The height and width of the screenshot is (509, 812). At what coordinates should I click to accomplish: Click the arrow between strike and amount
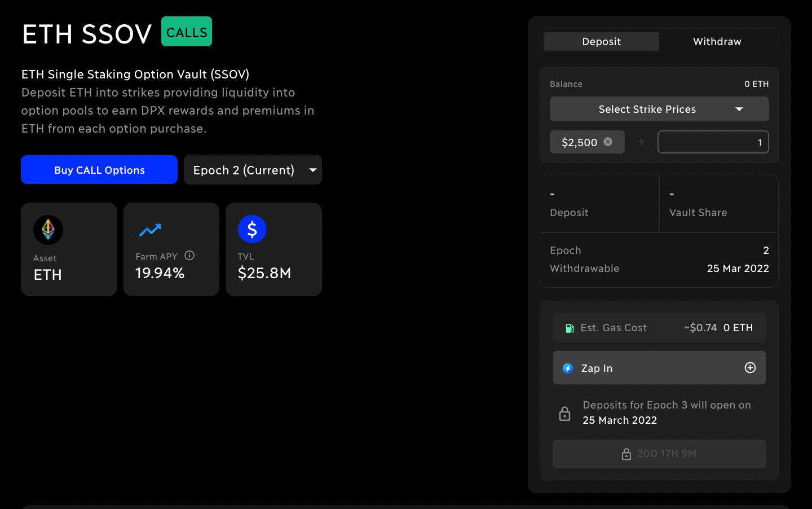[640, 142]
